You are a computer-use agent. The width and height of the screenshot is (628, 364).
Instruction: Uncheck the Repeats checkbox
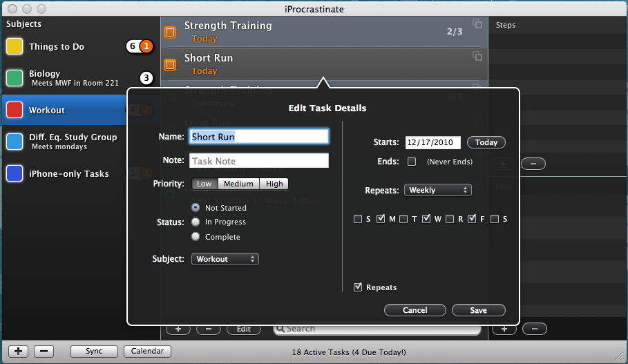pyautogui.click(x=358, y=287)
